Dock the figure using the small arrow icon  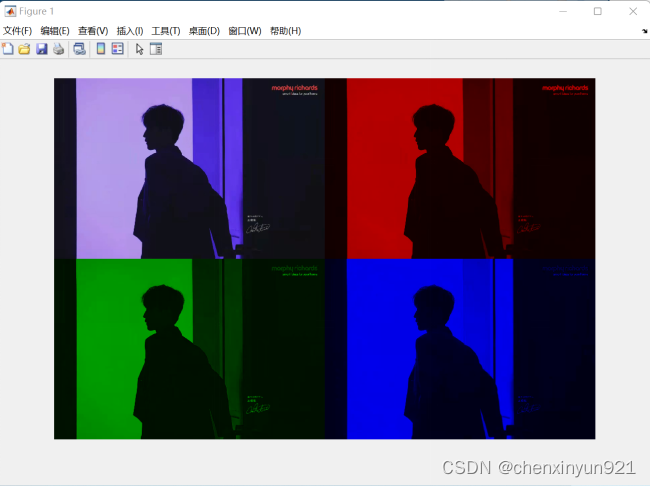point(645,31)
